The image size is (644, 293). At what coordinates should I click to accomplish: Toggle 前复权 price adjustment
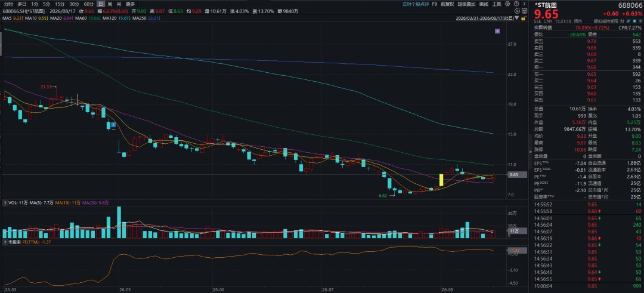(447, 4)
